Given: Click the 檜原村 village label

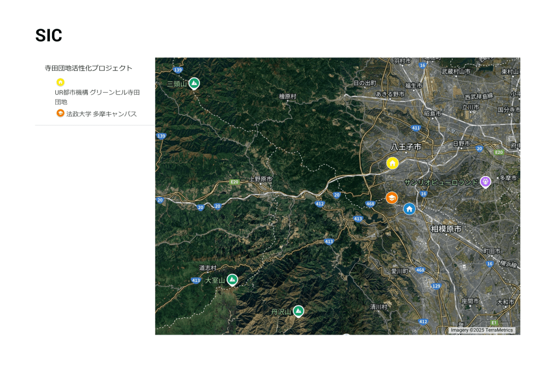Looking at the screenshot, I should 288,96.
